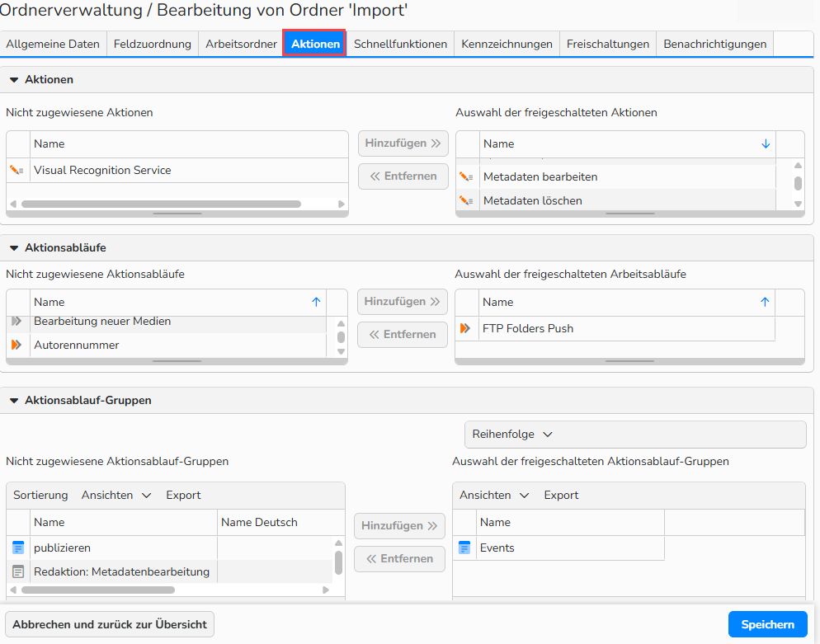This screenshot has height=644, width=820.
Task: Click vertical scrollbar of unassigned Aktionsablauf-Gruppen list
Action: coord(338,562)
